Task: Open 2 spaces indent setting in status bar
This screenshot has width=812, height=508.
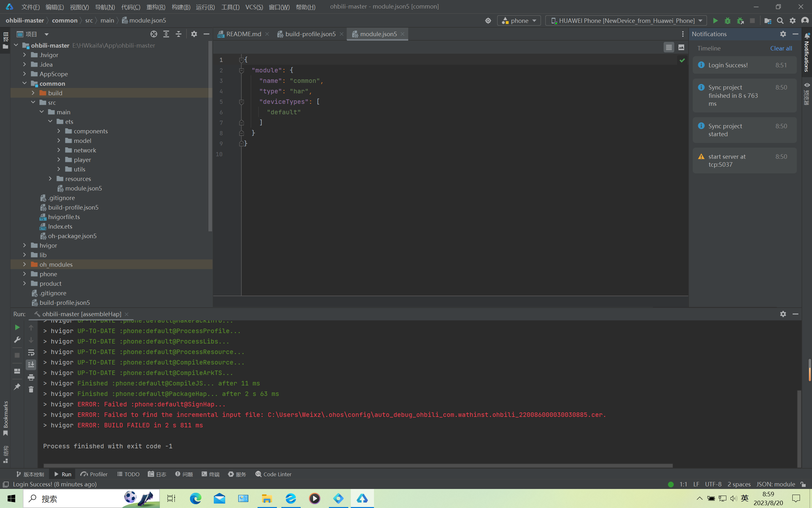Action: [x=739, y=484]
